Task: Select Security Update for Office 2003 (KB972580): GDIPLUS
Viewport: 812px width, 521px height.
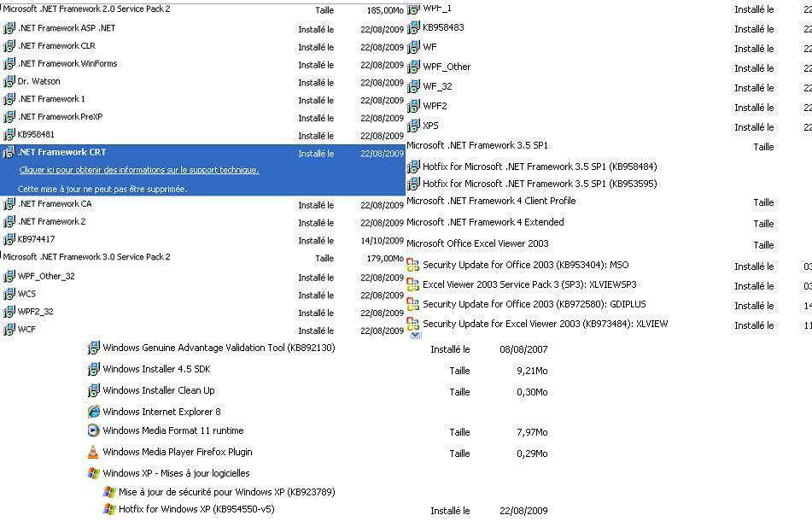Action: pyautogui.click(x=535, y=305)
